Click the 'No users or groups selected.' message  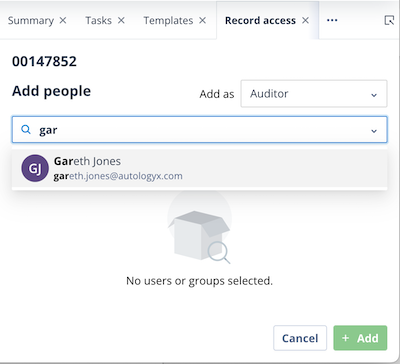pos(199,281)
